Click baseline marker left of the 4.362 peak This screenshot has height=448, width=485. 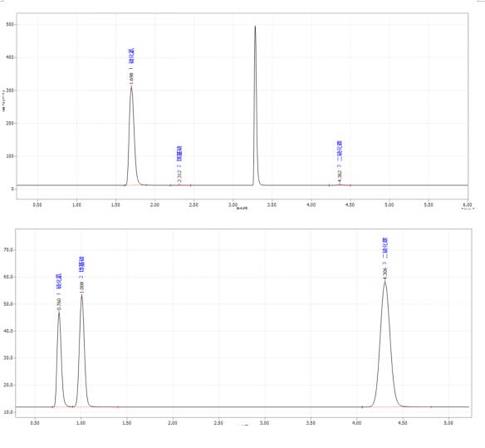(329, 185)
